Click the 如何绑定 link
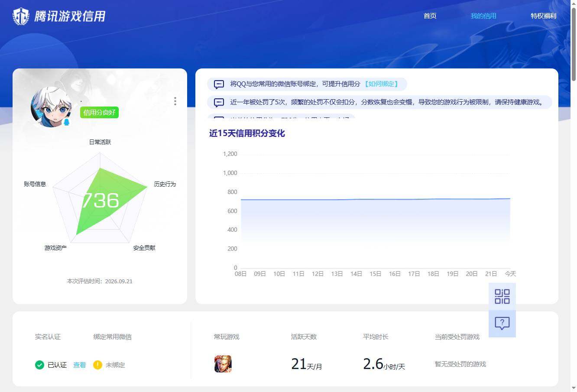577x392 pixels. pos(381,84)
